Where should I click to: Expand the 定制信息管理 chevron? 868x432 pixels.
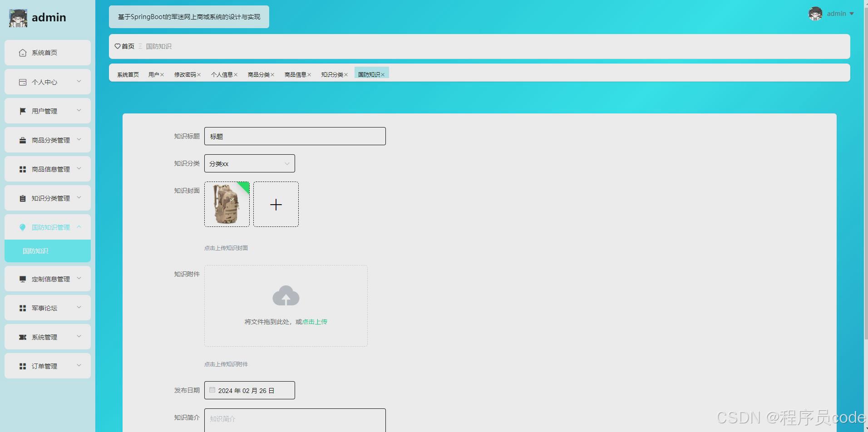pos(79,279)
